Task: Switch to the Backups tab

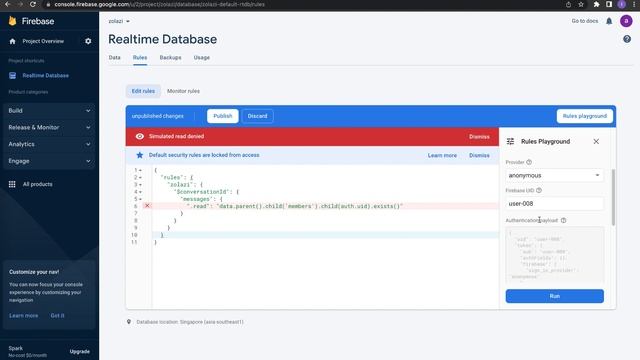Action: (170, 58)
